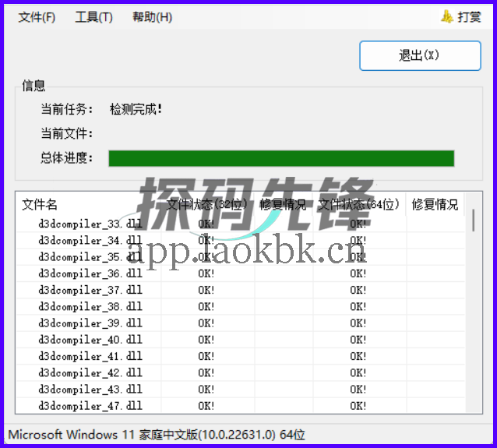Click the rightmost 修复情况 column header
Image resolution: width=497 pixels, height=448 pixels.
(x=435, y=204)
